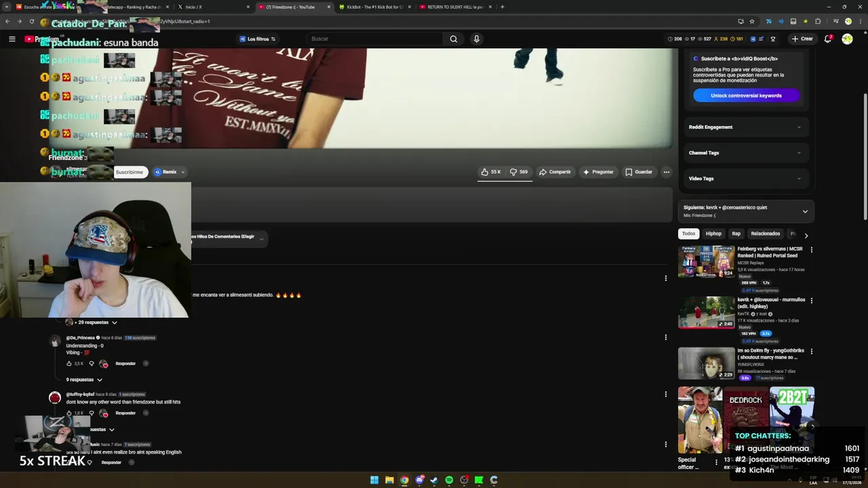Open a new browser tab
The image size is (868, 488).
pyautogui.click(x=502, y=7)
